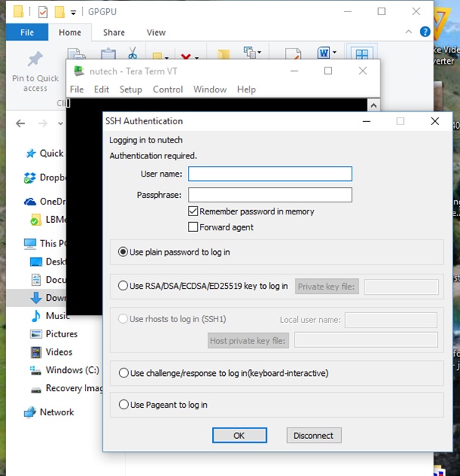Viewport: 460px width, 476px height.
Task: Uncheck Remember password in memory
Action: 193,211
